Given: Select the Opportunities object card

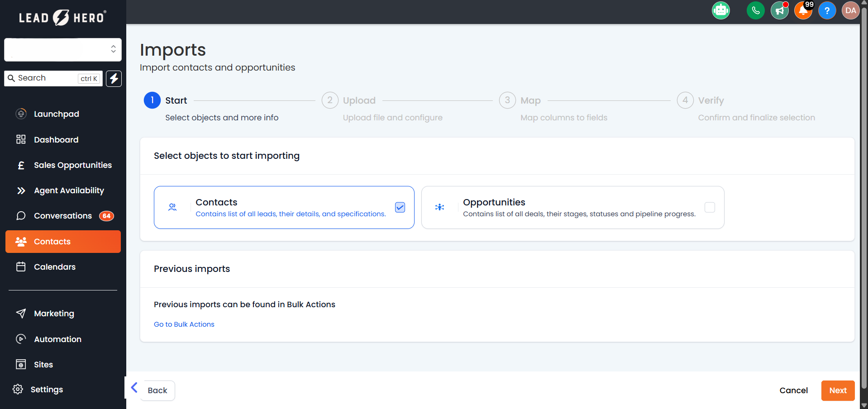Looking at the screenshot, I should coord(572,207).
